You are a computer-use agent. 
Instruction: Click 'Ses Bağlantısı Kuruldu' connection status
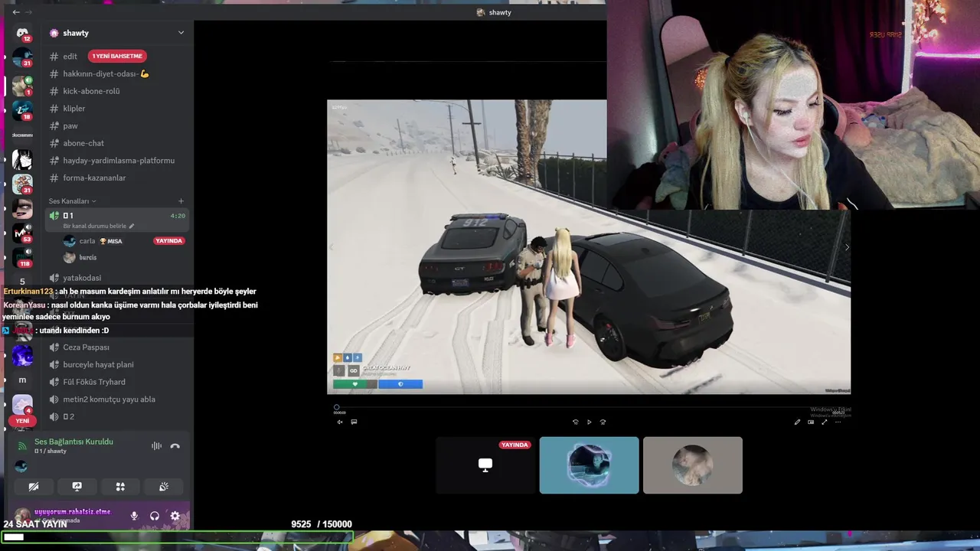pos(73,442)
